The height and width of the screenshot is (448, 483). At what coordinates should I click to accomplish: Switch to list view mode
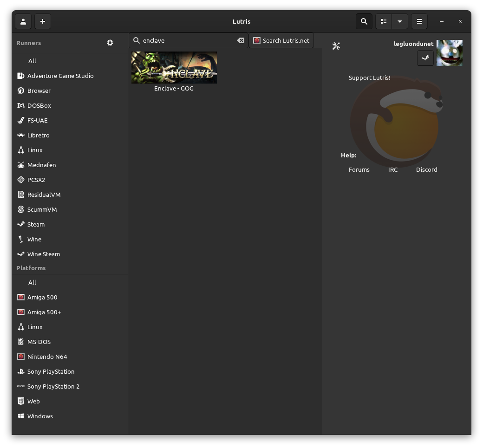pos(384,21)
